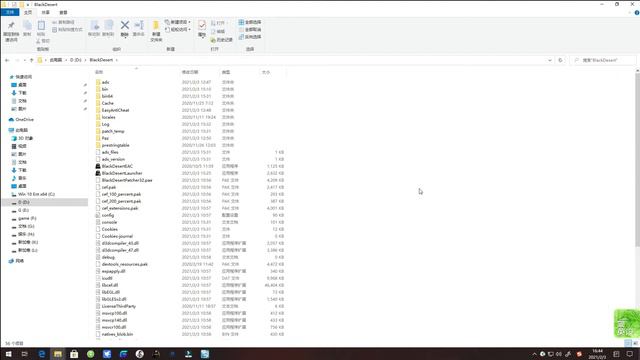Select the config file
This screenshot has height=360, width=640.
[x=108, y=215]
